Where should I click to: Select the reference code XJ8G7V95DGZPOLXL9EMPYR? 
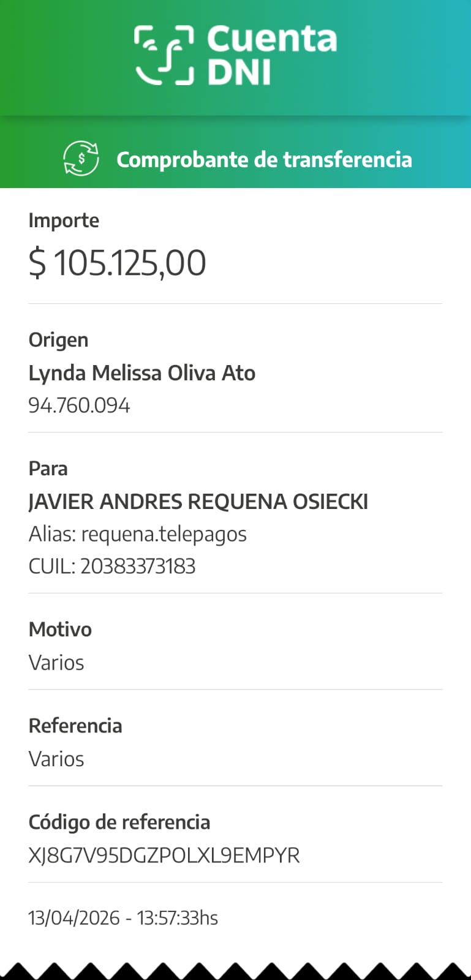click(164, 855)
